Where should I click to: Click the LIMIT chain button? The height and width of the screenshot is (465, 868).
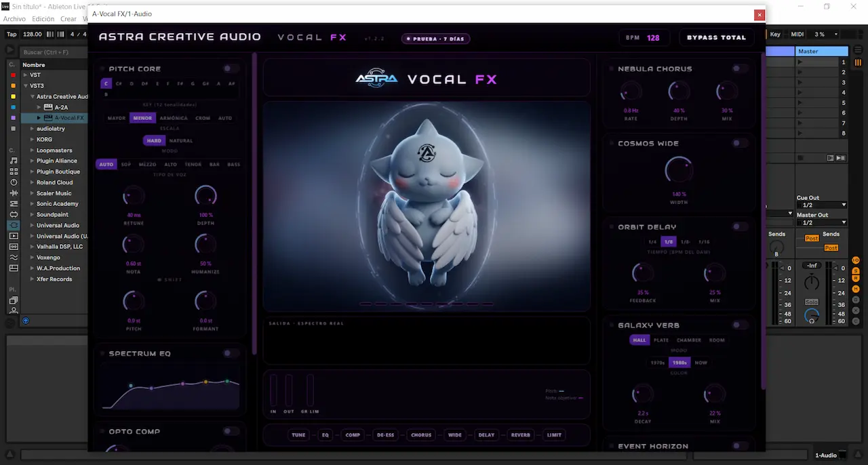[554, 435]
